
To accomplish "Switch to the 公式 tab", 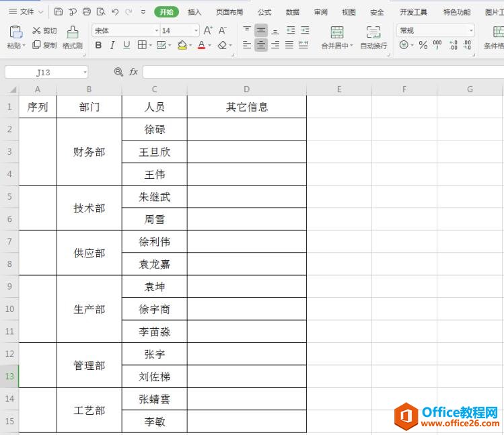I will pyautogui.click(x=264, y=12).
